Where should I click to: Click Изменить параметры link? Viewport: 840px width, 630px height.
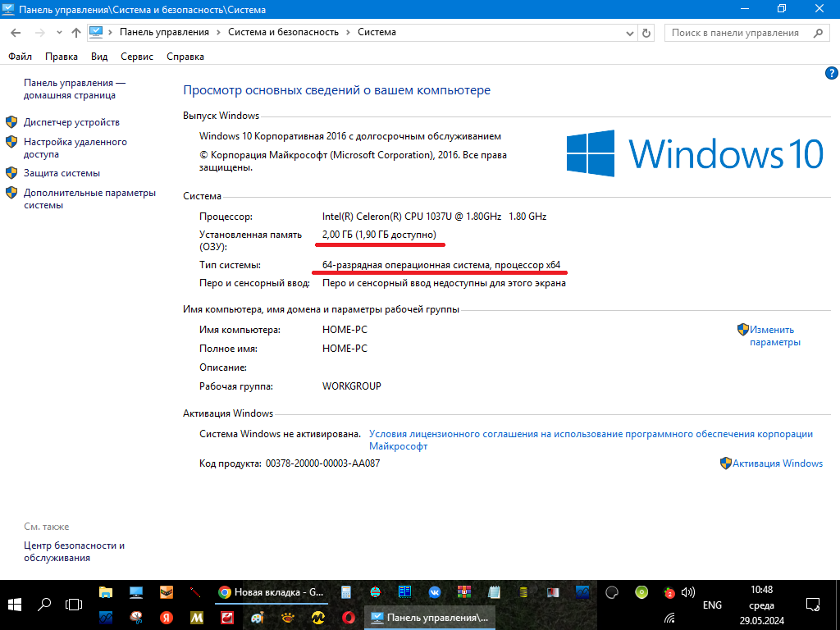[x=774, y=336]
